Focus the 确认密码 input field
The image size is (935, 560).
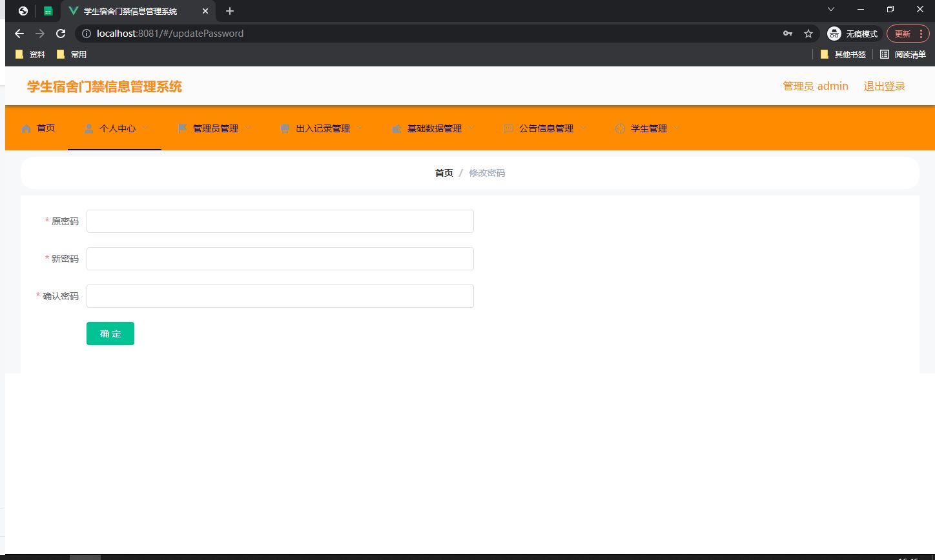280,296
